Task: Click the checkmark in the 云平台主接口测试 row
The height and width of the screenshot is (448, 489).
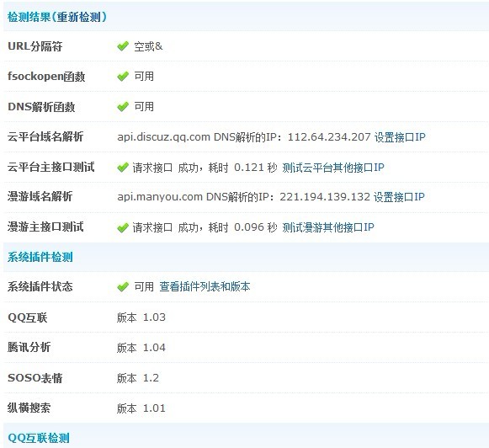Action: point(123,168)
